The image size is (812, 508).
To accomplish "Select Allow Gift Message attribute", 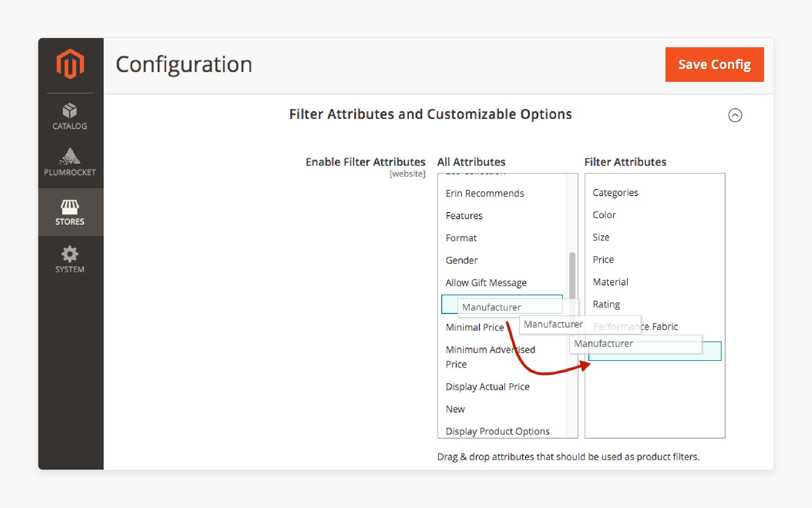I will coord(486,283).
